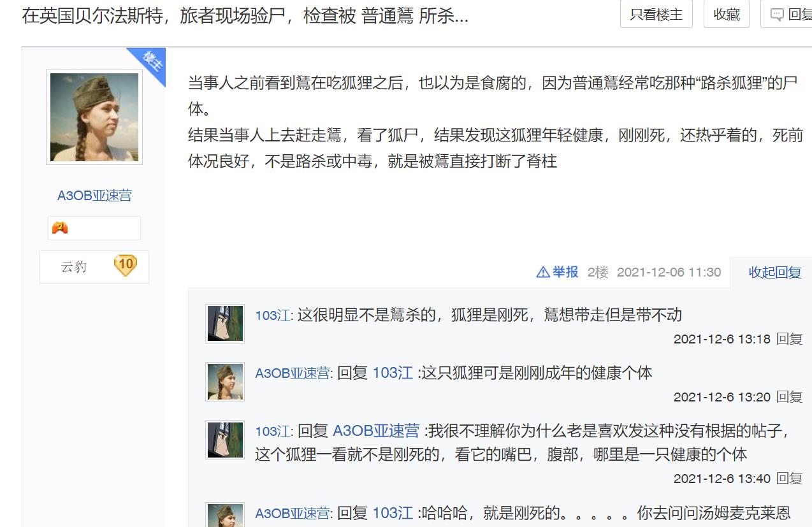
Task: Reply to the 13:40 comment
Action: (789, 479)
